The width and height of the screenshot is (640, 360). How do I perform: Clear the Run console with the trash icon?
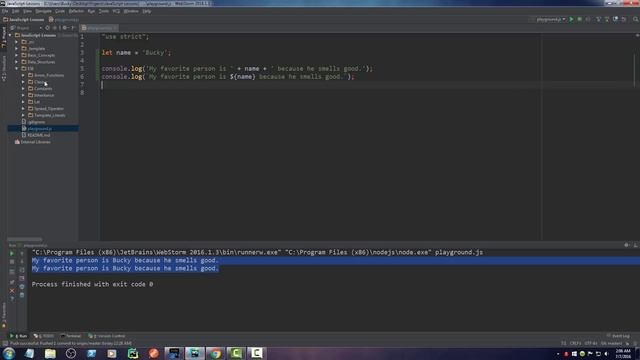[22, 295]
